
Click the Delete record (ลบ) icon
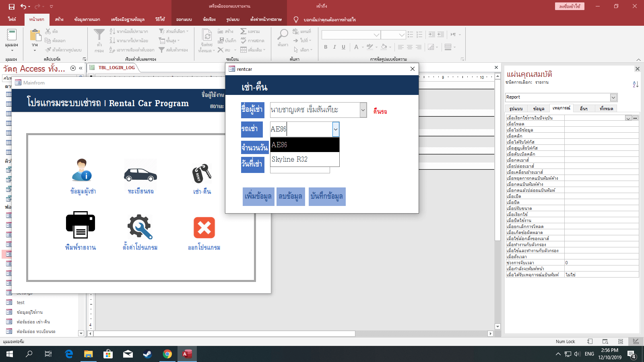[x=221, y=50]
